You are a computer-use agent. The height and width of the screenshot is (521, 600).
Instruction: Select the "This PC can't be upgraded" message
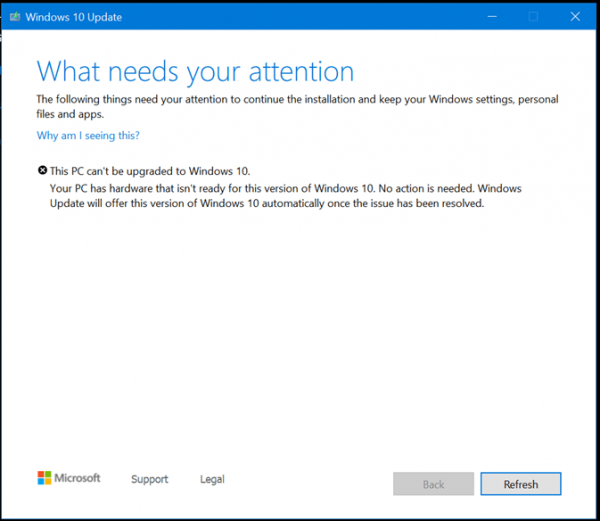pyautogui.click(x=150, y=171)
